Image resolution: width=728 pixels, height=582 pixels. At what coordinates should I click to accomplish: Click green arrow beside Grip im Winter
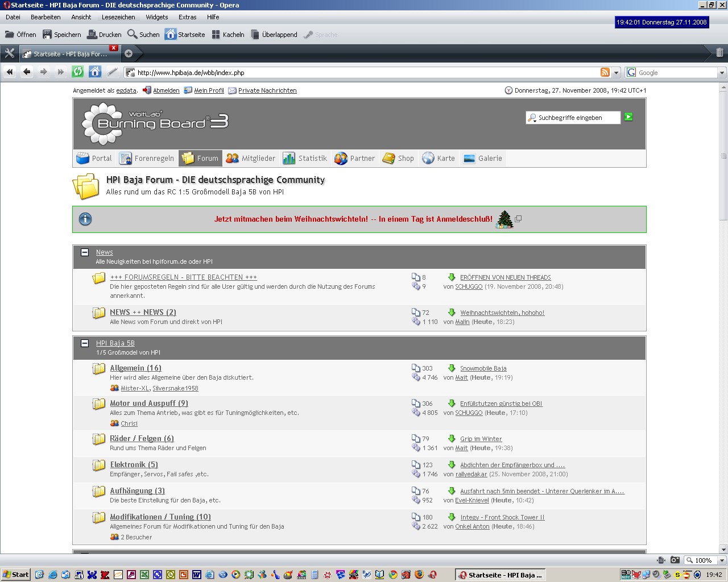[452, 439]
